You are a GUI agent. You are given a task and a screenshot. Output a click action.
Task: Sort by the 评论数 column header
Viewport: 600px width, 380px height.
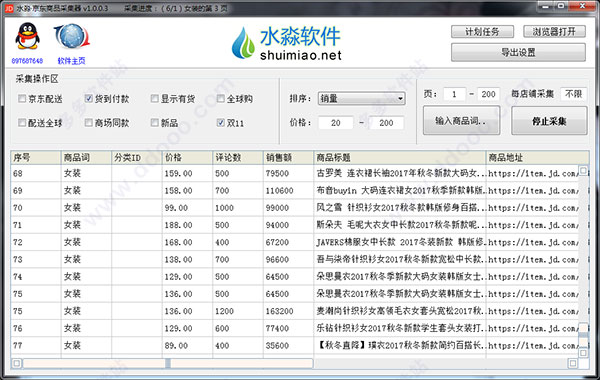[x=238, y=158]
